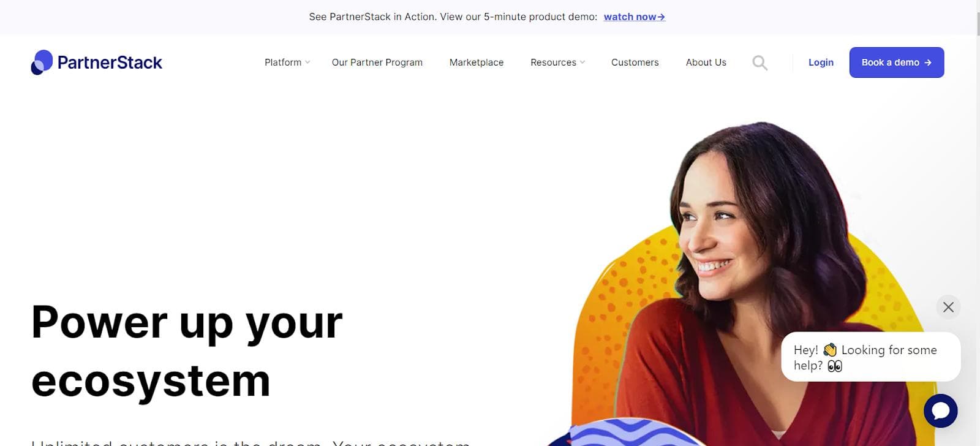
Task: Click the Login link
Action: 821,62
